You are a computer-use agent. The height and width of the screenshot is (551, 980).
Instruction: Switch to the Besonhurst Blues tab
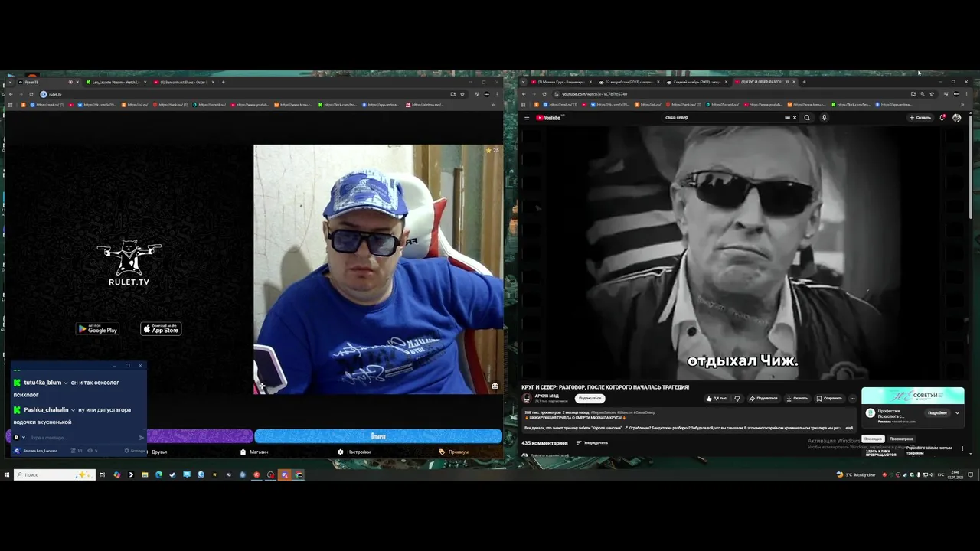tap(183, 82)
